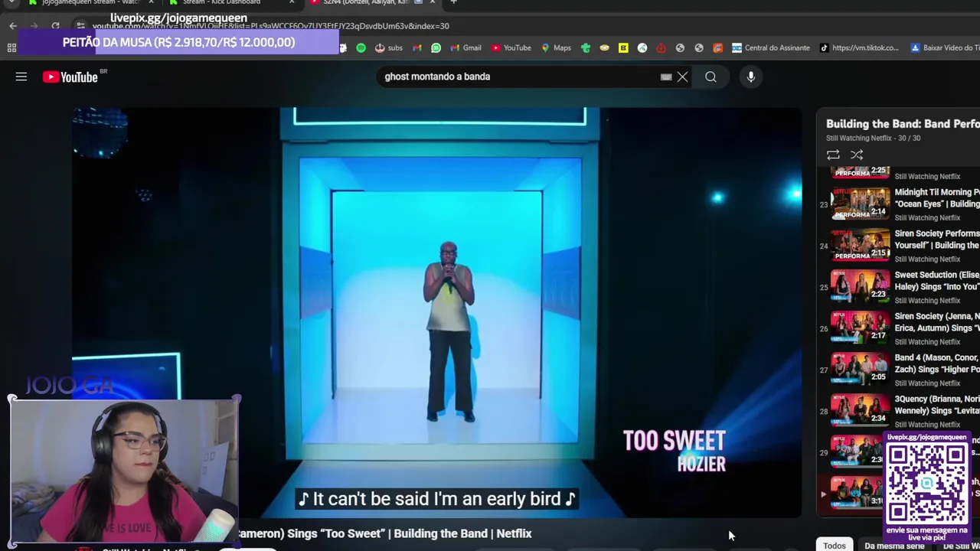Open Gmail bookmark
The height and width of the screenshot is (551, 980).
click(x=465, y=47)
